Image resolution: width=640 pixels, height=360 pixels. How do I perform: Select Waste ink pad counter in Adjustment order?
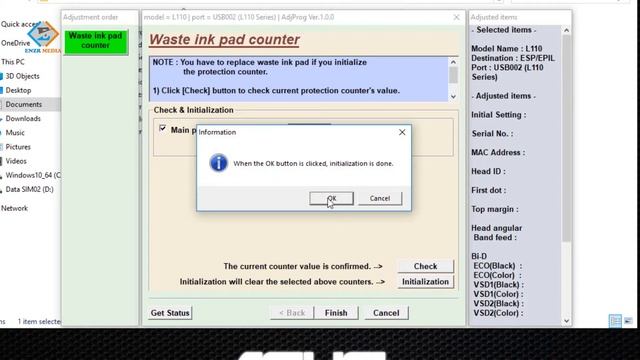(96, 41)
